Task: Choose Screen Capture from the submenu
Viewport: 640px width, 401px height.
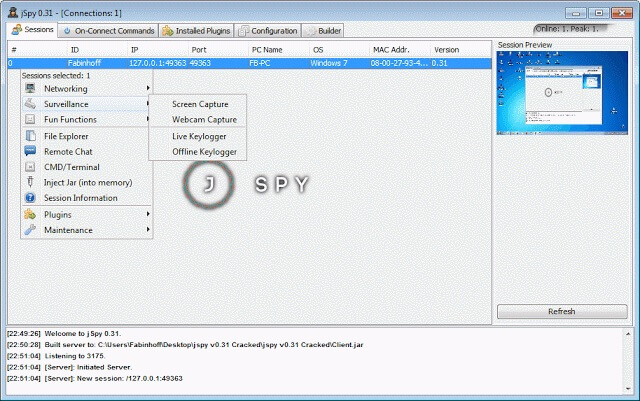Action: (198, 104)
